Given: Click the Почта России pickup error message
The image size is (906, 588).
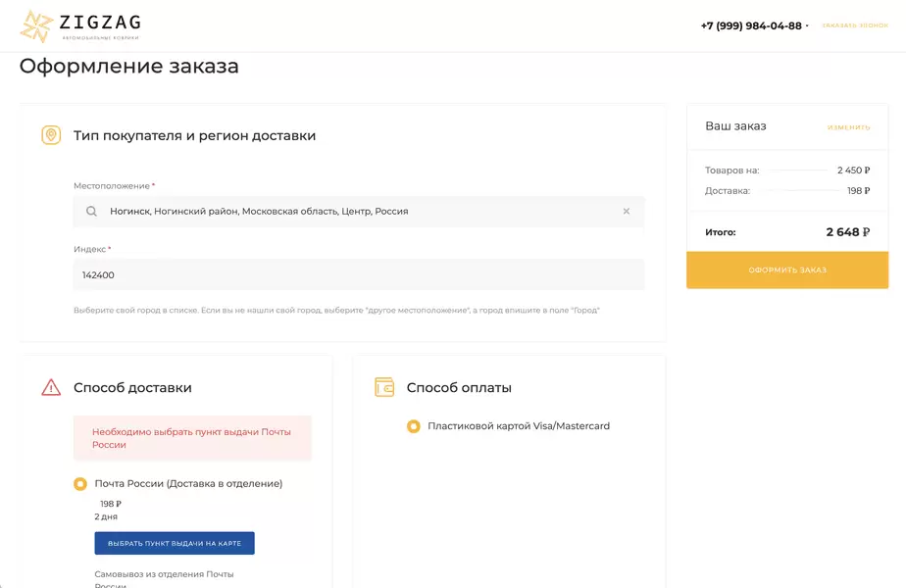Looking at the screenshot, I should (x=192, y=438).
